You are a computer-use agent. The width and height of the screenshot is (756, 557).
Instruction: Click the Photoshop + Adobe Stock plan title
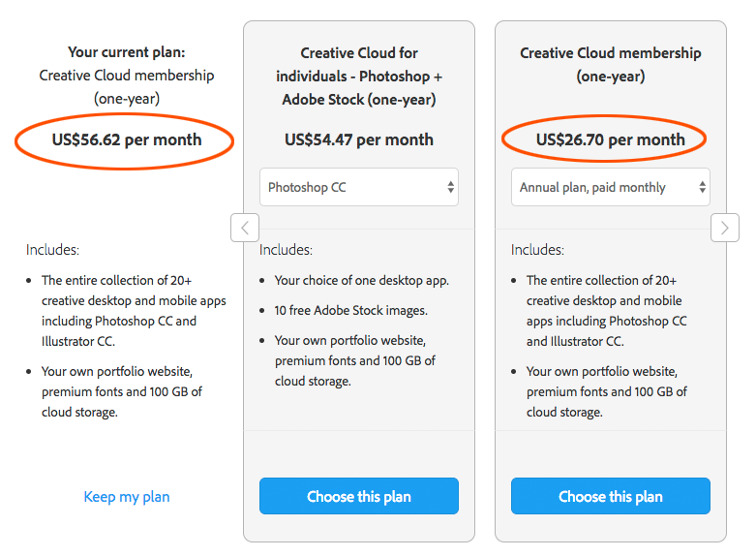click(x=359, y=77)
